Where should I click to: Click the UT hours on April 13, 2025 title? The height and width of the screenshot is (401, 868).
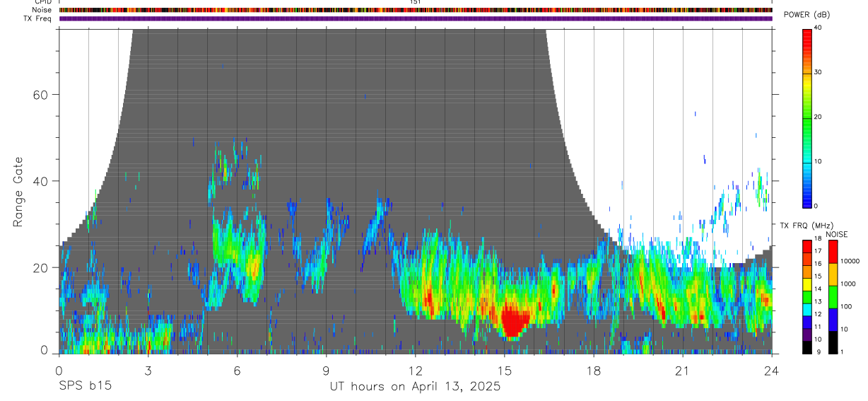415,386
